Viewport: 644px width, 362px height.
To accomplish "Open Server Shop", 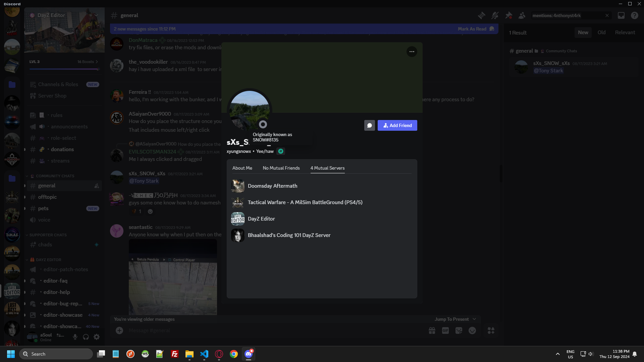I will click(64, 96).
